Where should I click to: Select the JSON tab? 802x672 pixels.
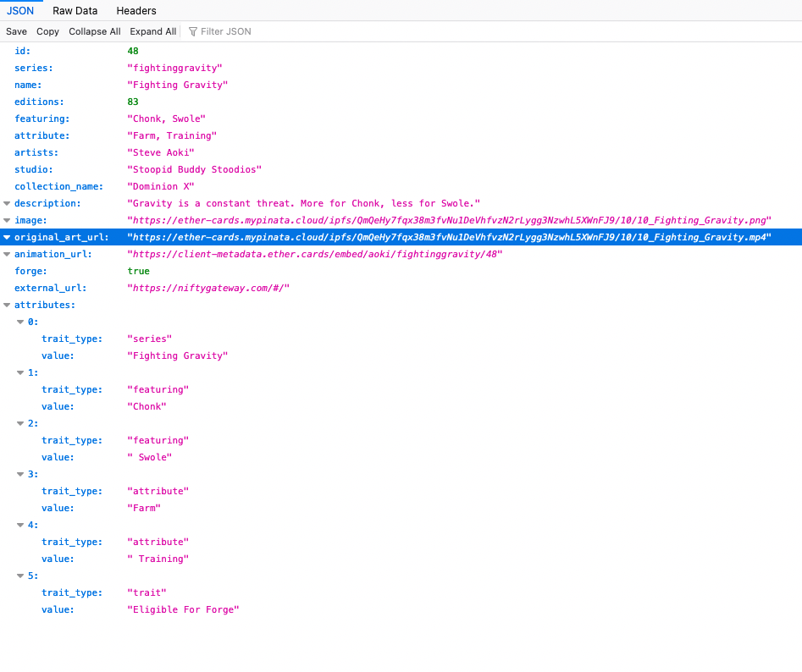click(x=20, y=11)
